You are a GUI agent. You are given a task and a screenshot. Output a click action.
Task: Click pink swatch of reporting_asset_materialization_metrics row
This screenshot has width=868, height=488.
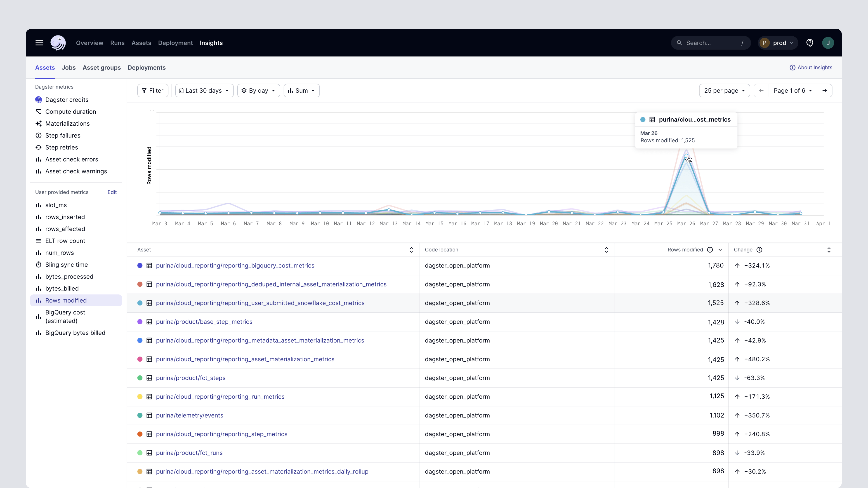coord(140,359)
